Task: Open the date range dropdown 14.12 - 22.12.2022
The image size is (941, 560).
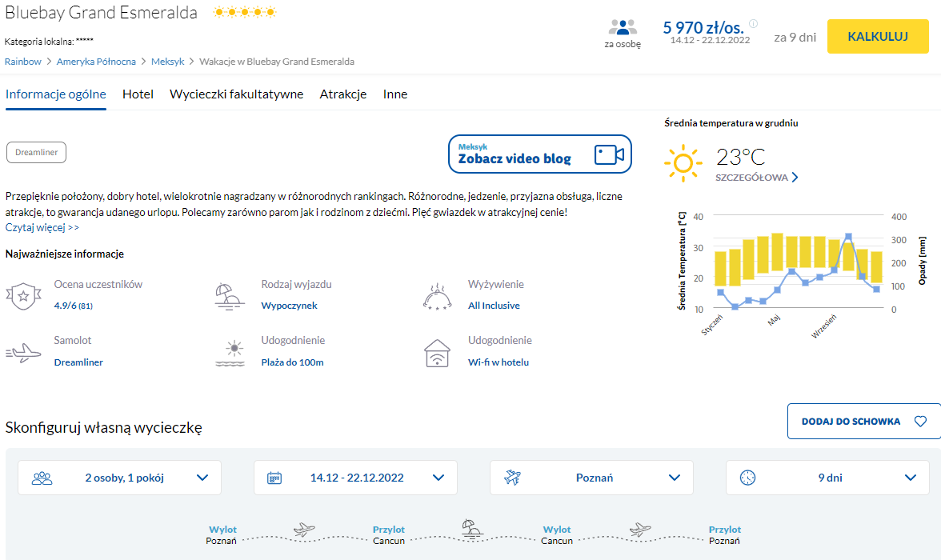Action: [x=355, y=478]
